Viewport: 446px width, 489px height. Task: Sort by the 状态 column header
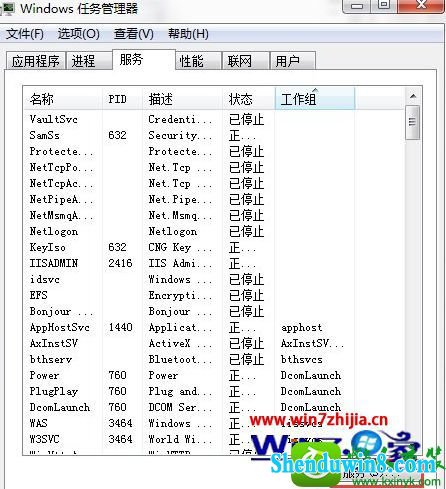249,99
